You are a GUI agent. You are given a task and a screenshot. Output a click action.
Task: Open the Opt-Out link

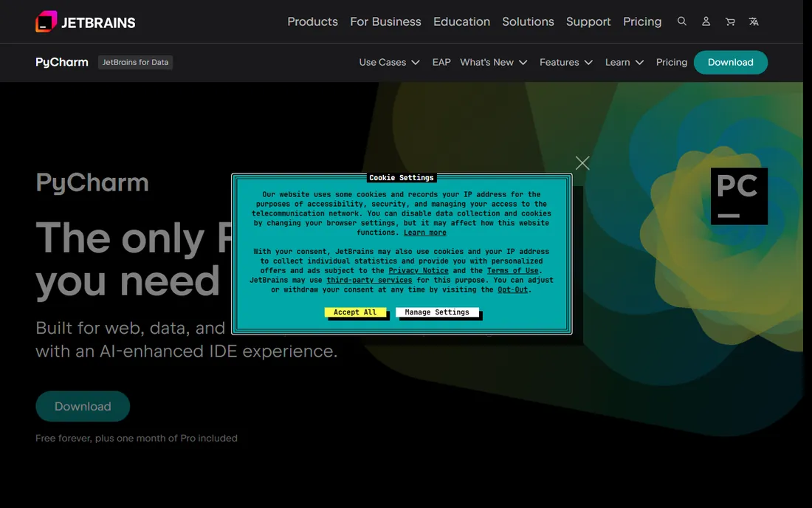(x=513, y=289)
